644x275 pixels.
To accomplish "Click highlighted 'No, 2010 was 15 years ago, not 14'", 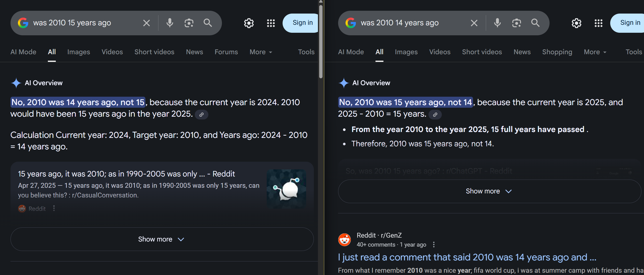I will pos(405,102).
